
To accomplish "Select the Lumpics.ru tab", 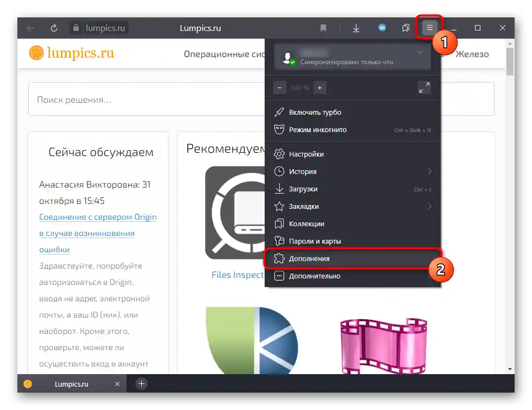I will [72, 384].
